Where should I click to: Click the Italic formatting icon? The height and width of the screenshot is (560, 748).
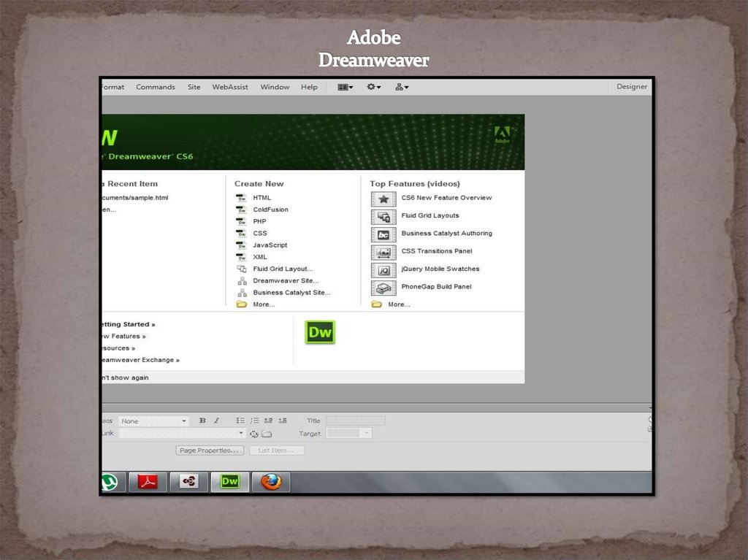tap(216, 421)
